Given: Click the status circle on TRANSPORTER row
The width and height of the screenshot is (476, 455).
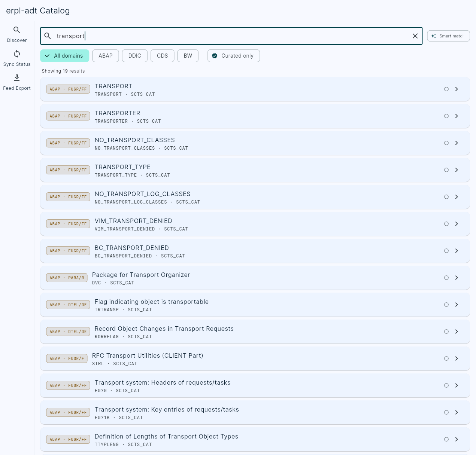Looking at the screenshot, I should (x=446, y=116).
